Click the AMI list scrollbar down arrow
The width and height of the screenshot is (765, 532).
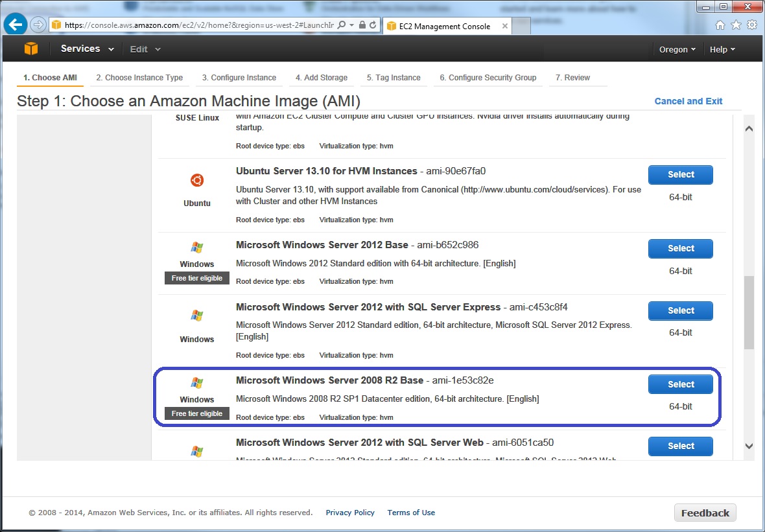749,446
